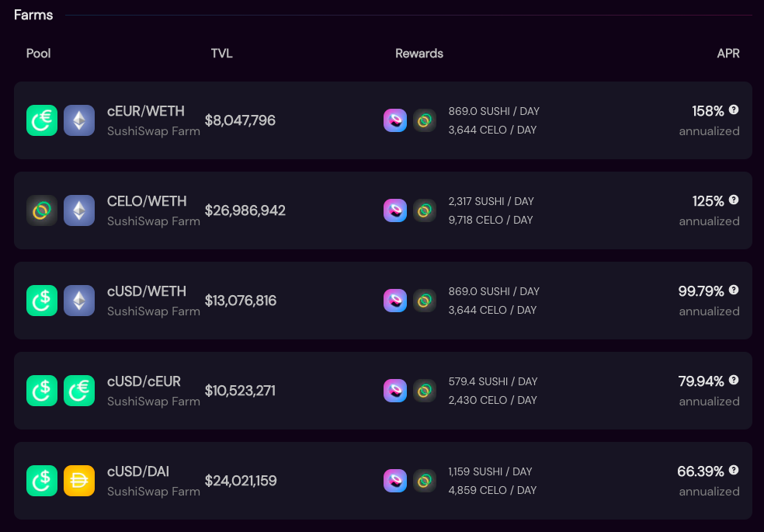The width and height of the screenshot is (764, 532).
Task: Open the cUSD/cEUR farm TVL value $10,523,271
Action: tap(240, 391)
